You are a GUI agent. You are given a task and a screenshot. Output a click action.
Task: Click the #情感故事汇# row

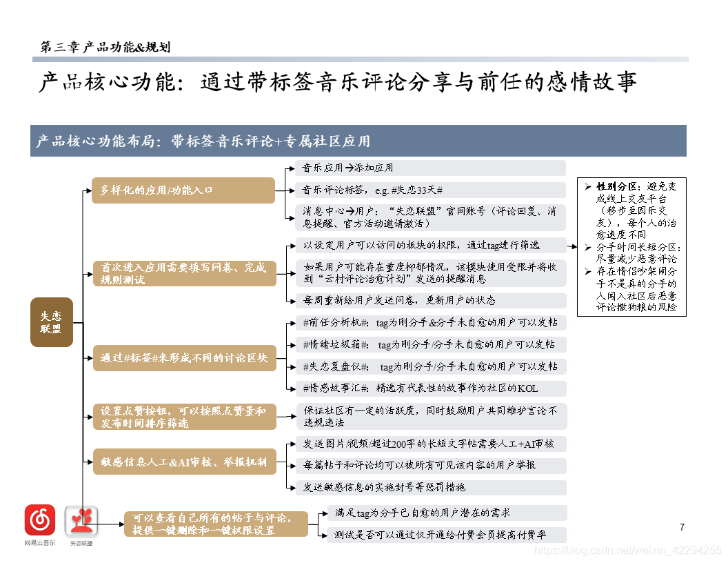coord(431,388)
